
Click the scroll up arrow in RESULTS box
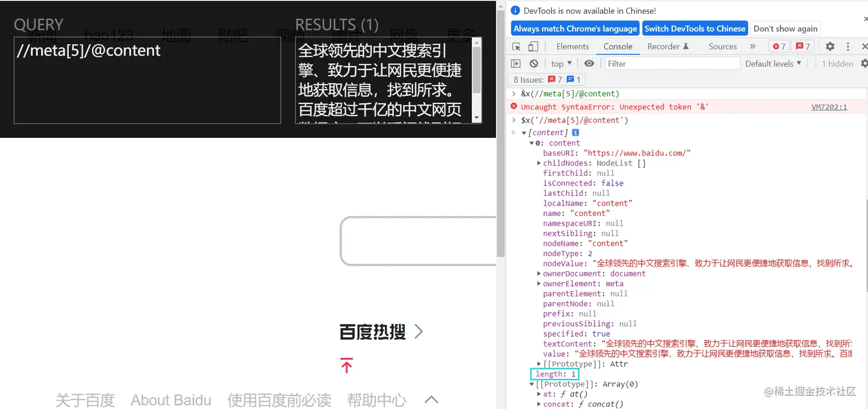tap(476, 42)
